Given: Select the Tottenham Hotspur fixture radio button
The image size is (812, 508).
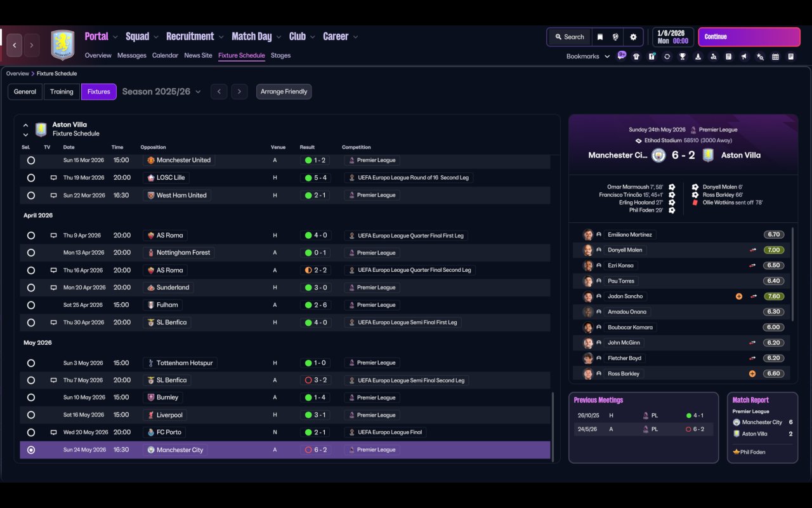Looking at the screenshot, I should point(31,363).
